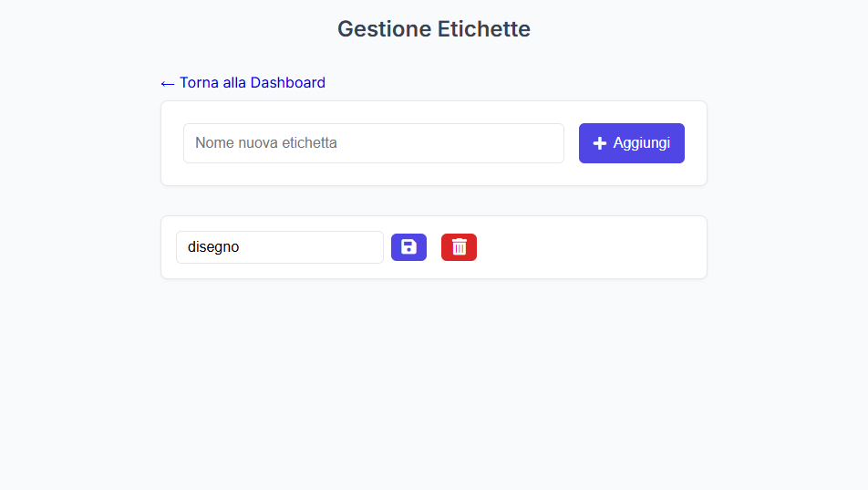Place cursor in the disegno text input
Screen dimensions: 868x490
click(x=280, y=247)
